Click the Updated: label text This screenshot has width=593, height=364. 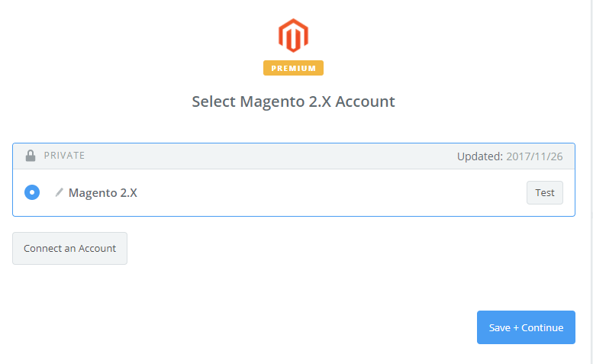click(479, 156)
